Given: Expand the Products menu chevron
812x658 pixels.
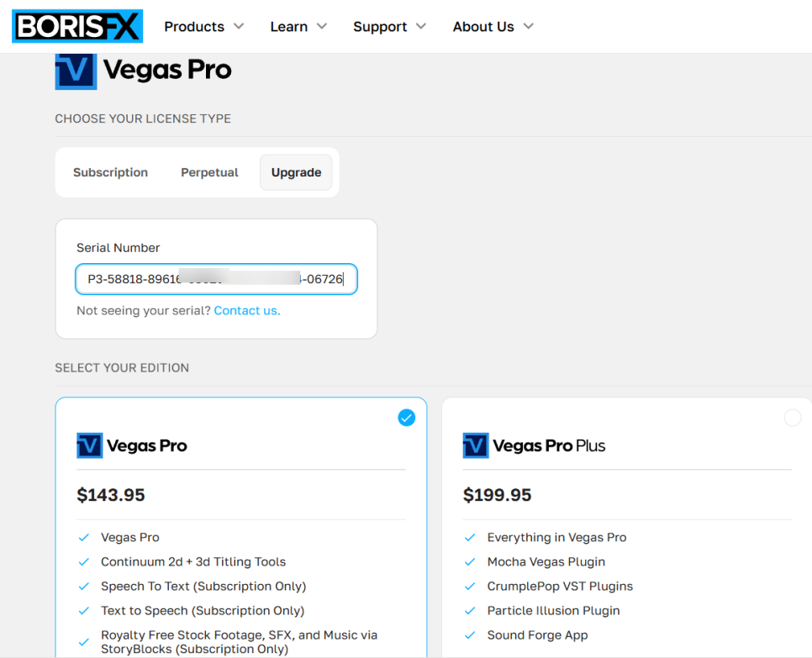Looking at the screenshot, I should (239, 26).
